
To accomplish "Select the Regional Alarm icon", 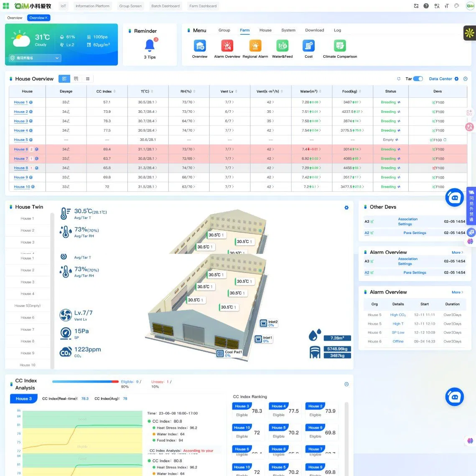I will [255, 46].
